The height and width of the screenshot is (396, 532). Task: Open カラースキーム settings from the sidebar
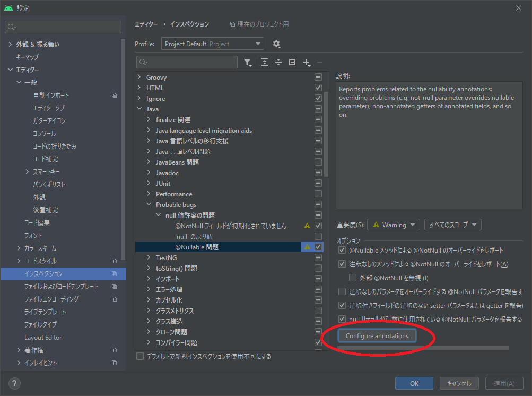(41, 248)
